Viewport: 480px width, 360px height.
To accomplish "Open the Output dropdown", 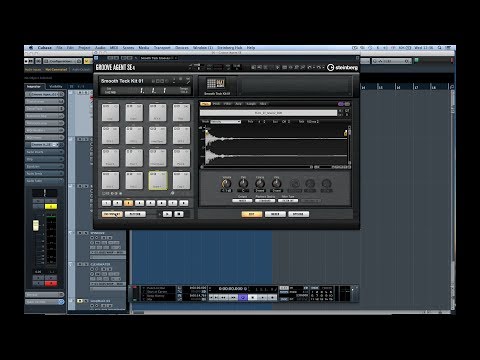I will (x=242, y=201).
